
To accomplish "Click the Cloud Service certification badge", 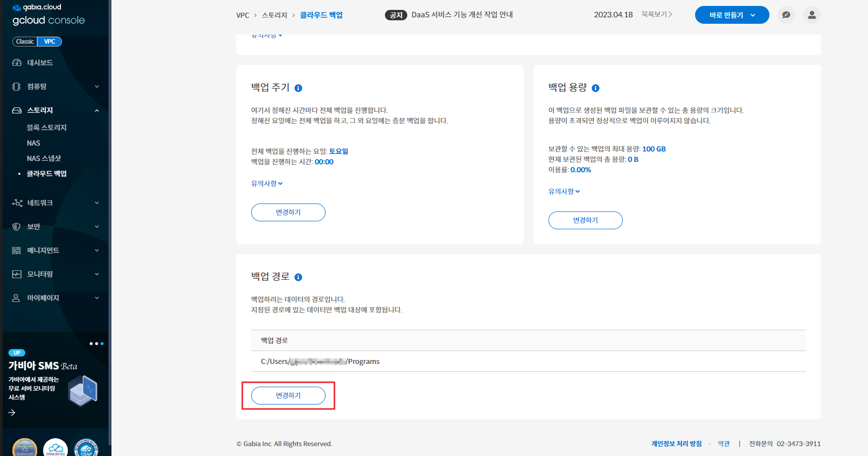I will [x=55, y=448].
